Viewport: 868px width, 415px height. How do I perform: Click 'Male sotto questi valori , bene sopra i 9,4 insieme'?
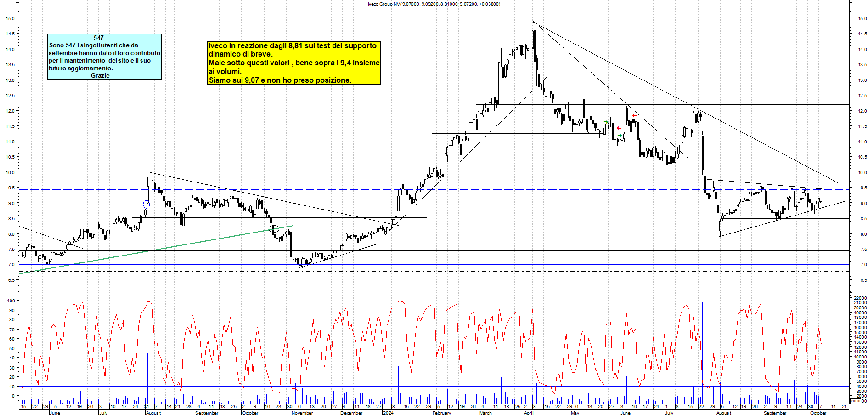point(294,63)
